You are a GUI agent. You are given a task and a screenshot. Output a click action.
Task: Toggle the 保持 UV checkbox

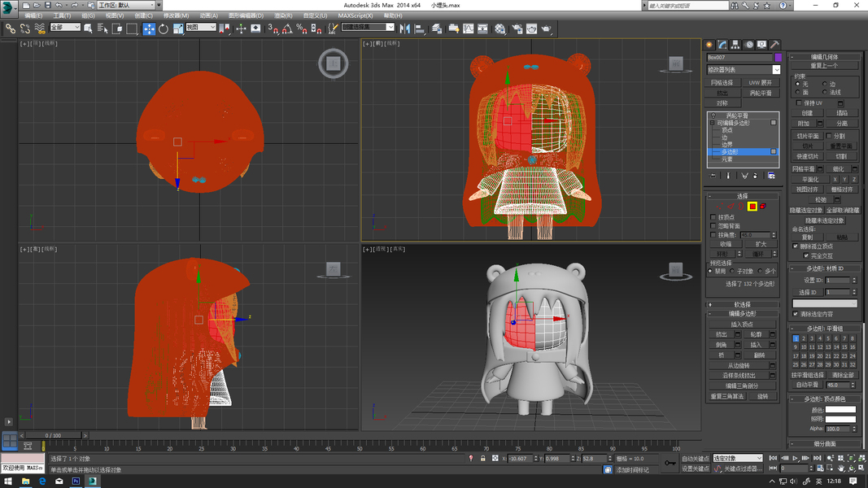tap(799, 103)
